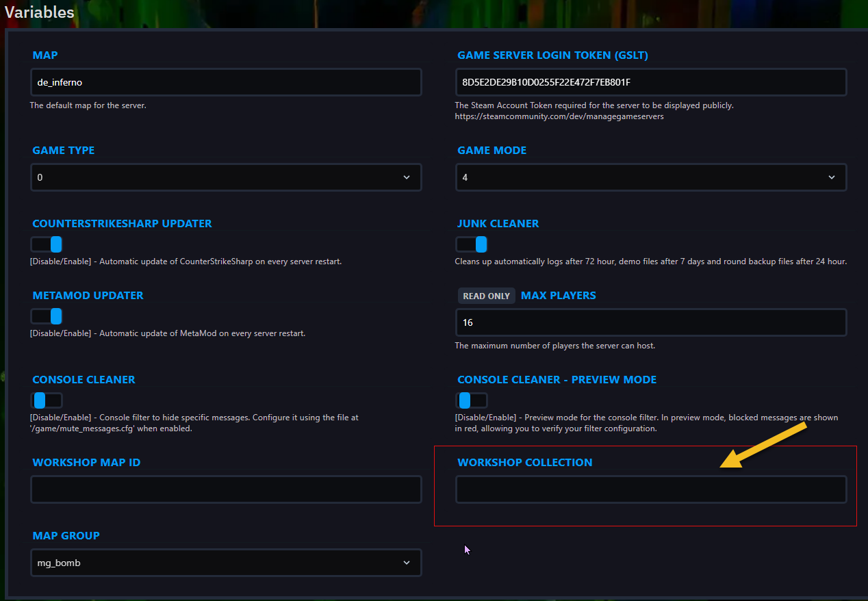Image resolution: width=868 pixels, height=601 pixels.
Task: Focus the Workshop Map ID input
Action: pyautogui.click(x=226, y=489)
